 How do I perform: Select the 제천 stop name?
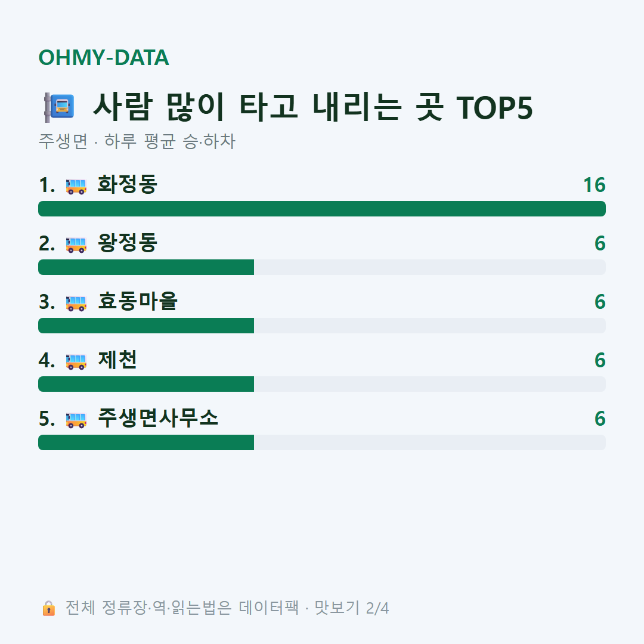tap(117, 360)
